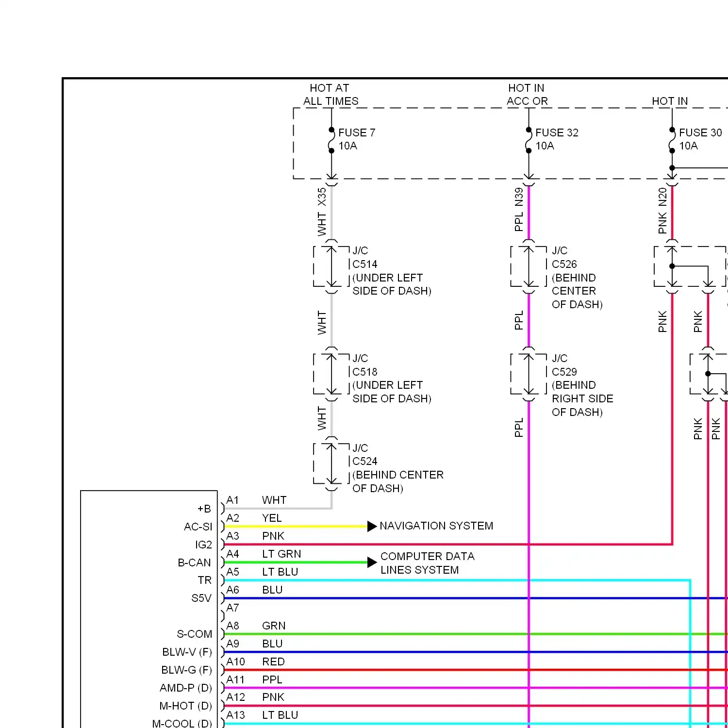This screenshot has height=728, width=728.
Task: Click pin A4 LT GRN label
Action: (264, 554)
